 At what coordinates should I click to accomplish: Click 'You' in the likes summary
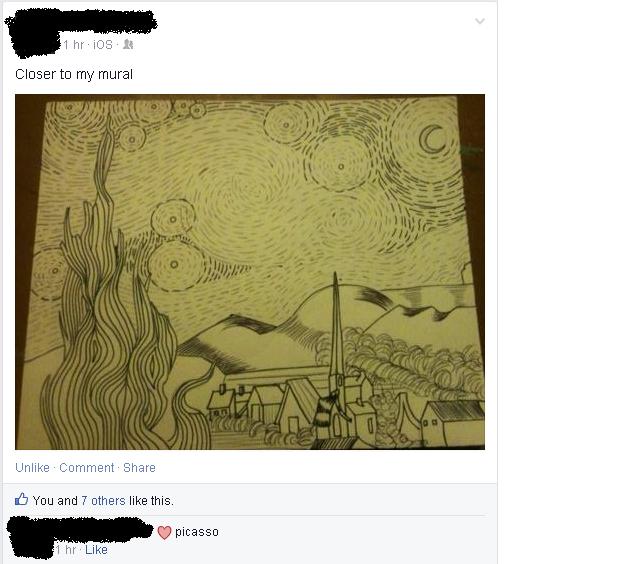point(43,500)
